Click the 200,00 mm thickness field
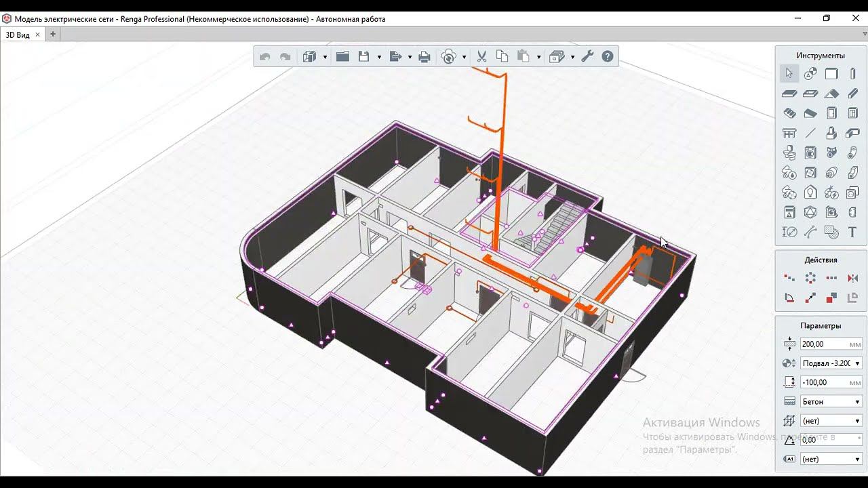868x488 pixels. pos(823,344)
